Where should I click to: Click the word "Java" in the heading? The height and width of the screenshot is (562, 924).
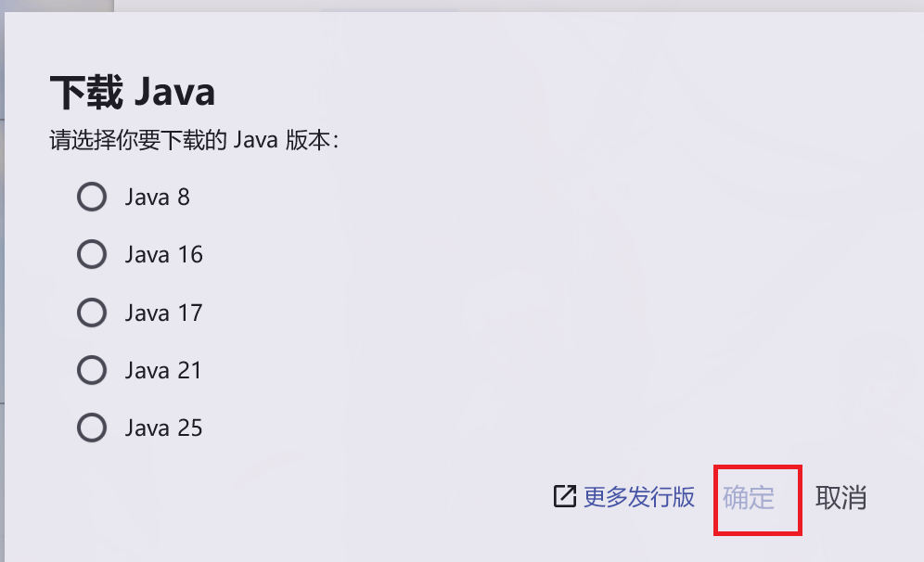click(x=174, y=93)
